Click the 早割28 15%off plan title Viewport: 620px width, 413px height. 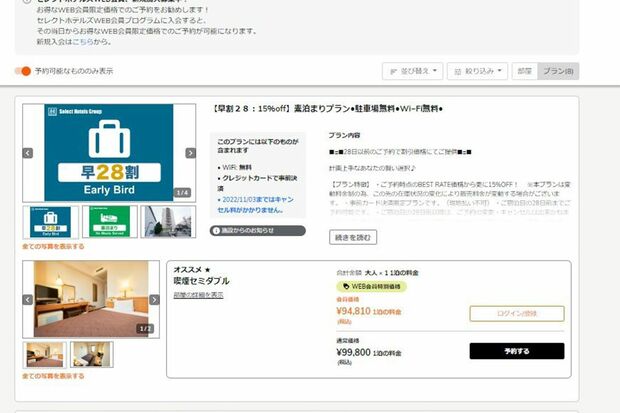click(328, 108)
